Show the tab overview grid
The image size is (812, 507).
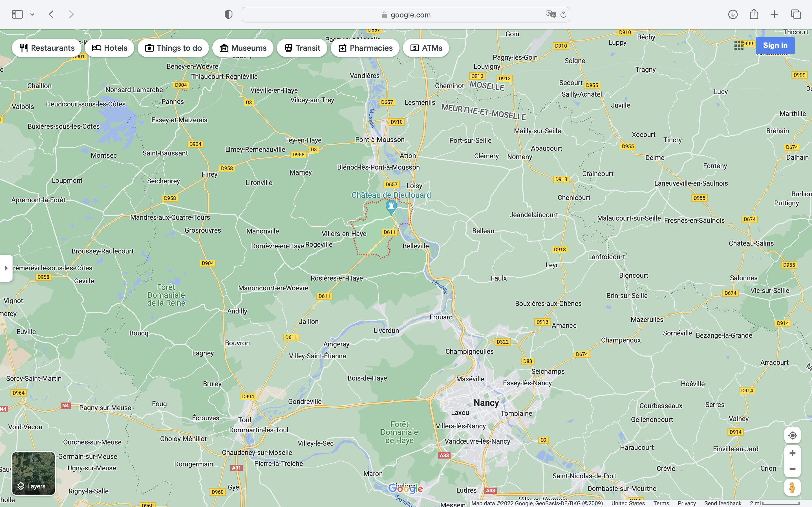coord(796,14)
